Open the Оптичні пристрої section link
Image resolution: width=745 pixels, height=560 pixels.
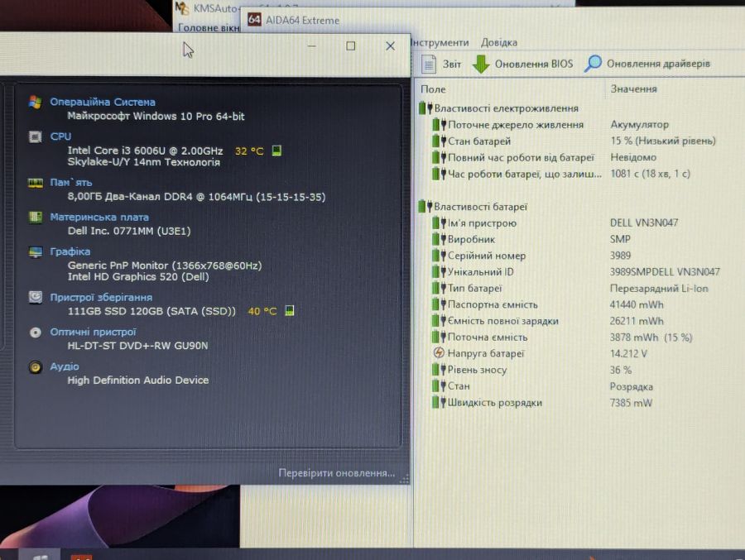click(93, 332)
